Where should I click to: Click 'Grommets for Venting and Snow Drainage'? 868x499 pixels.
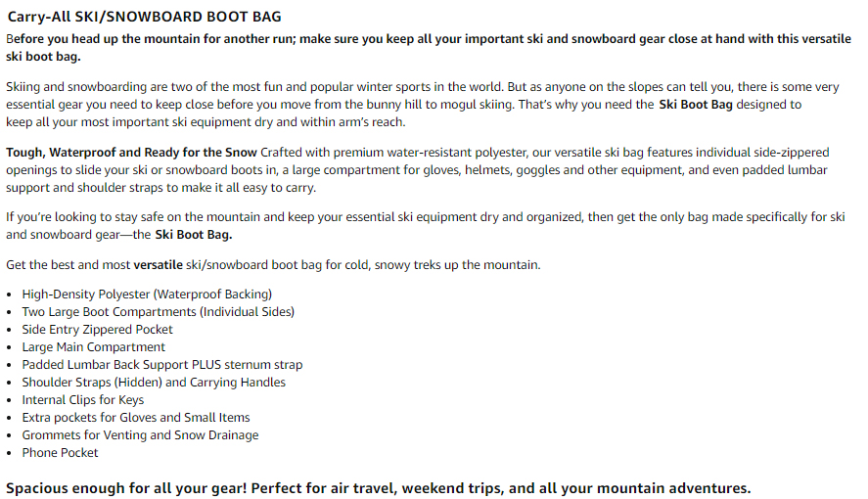[140, 435]
